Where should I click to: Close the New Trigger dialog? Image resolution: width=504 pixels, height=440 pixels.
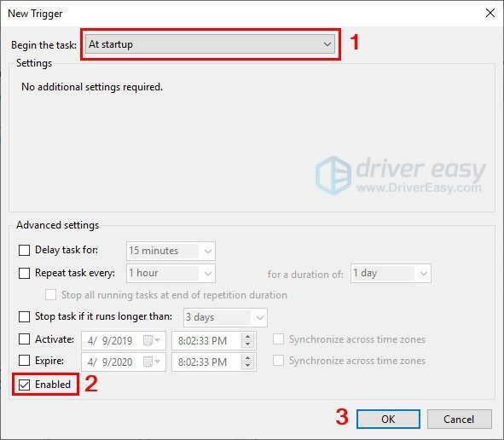click(x=490, y=13)
